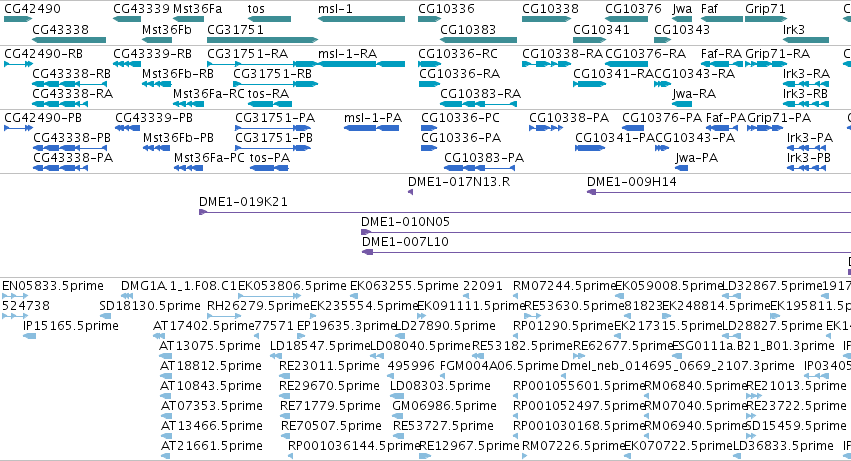Select the IP15165.5prime EST label

(x=71, y=326)
